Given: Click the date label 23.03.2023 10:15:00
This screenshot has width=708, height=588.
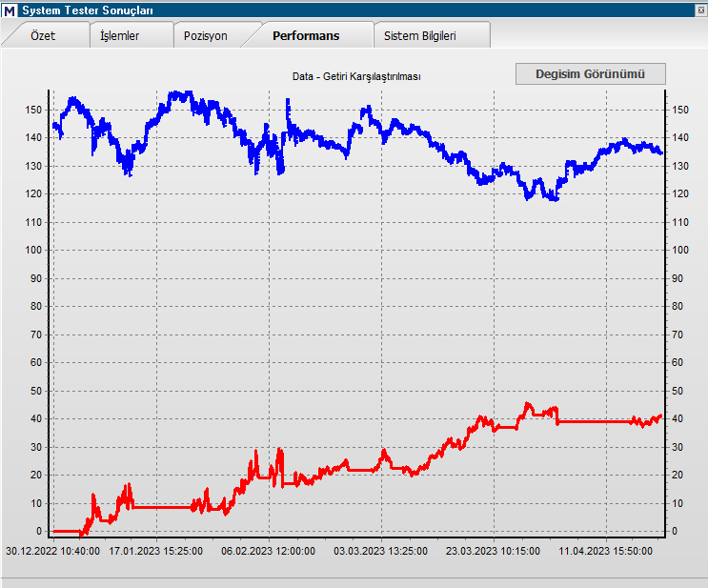Looking at the screenshot, I should [493, 551].
